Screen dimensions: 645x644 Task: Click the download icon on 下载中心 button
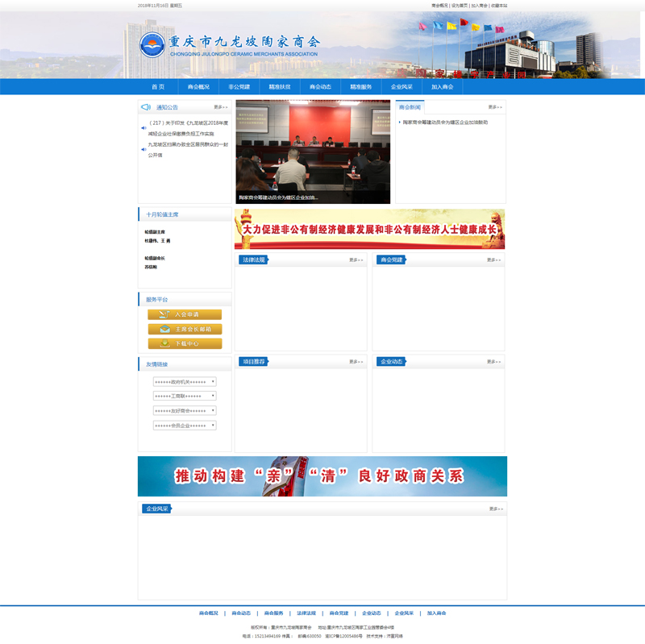(x=164, y=343)
